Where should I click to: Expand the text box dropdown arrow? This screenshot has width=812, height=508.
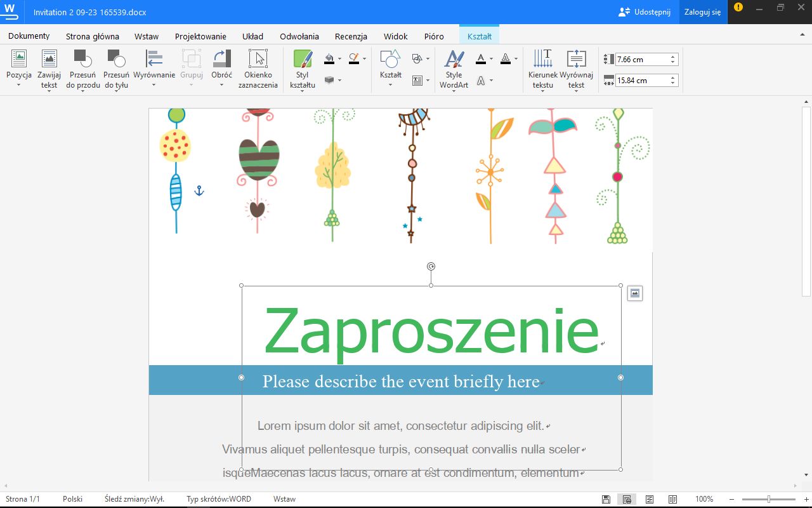pyautogui.click(x=428, y=81)
